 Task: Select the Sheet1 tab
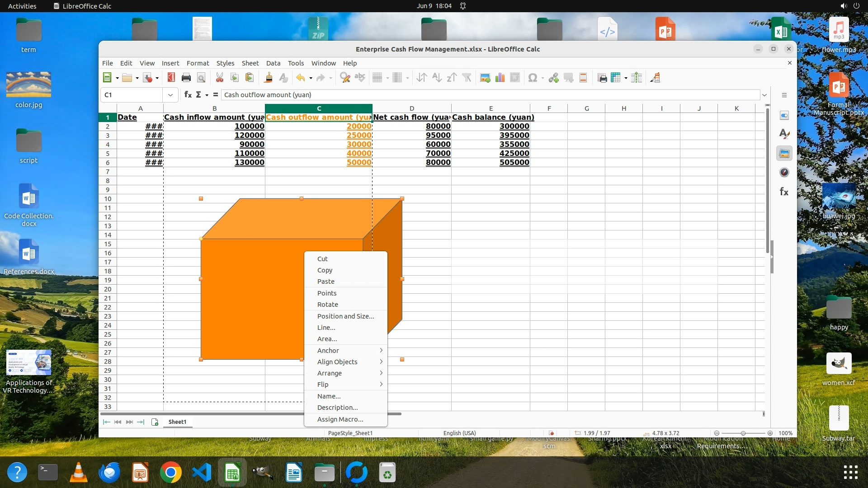point(177,422)
